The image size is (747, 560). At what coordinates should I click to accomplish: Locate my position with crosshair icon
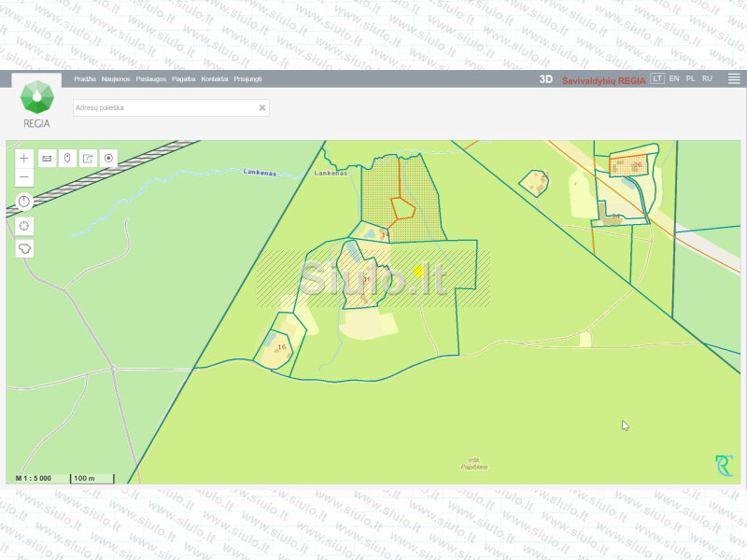point(24,225)
